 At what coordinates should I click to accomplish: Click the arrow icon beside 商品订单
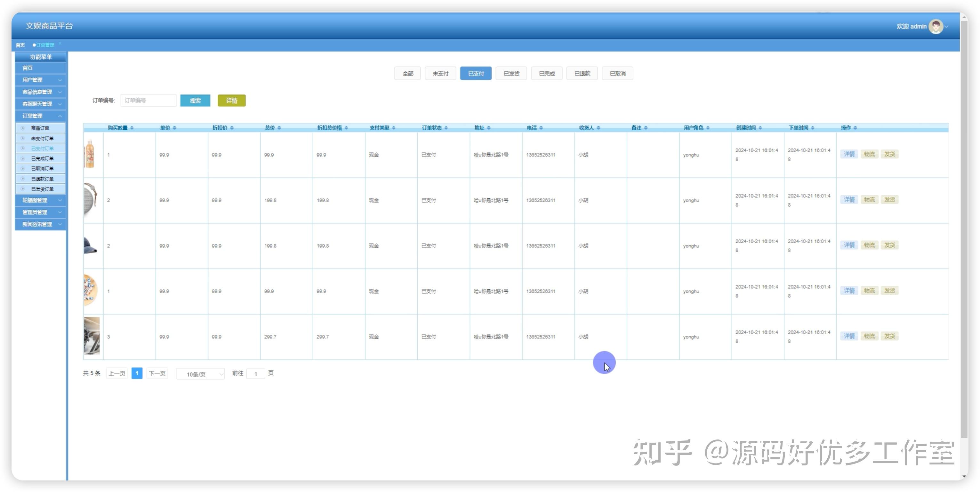[22, 128]
